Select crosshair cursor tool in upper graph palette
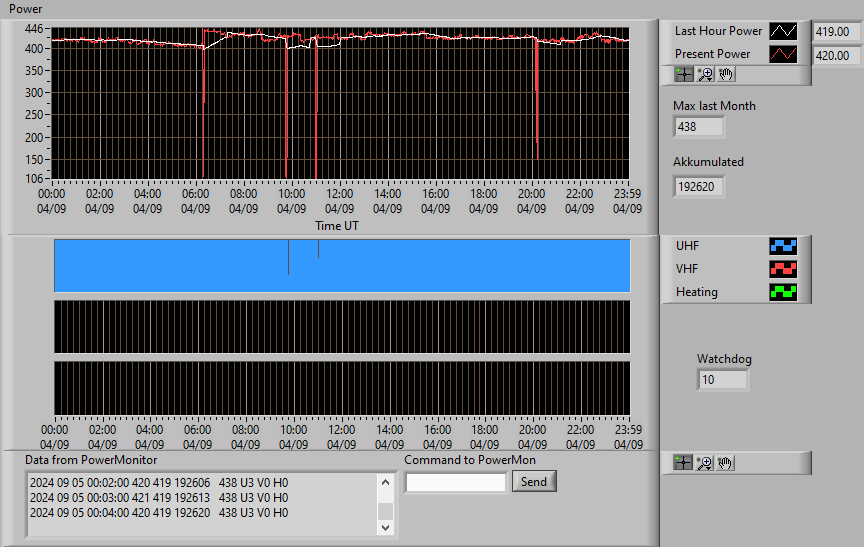The height and width of the screenshot is (547, 864). [x=684, y=74]
